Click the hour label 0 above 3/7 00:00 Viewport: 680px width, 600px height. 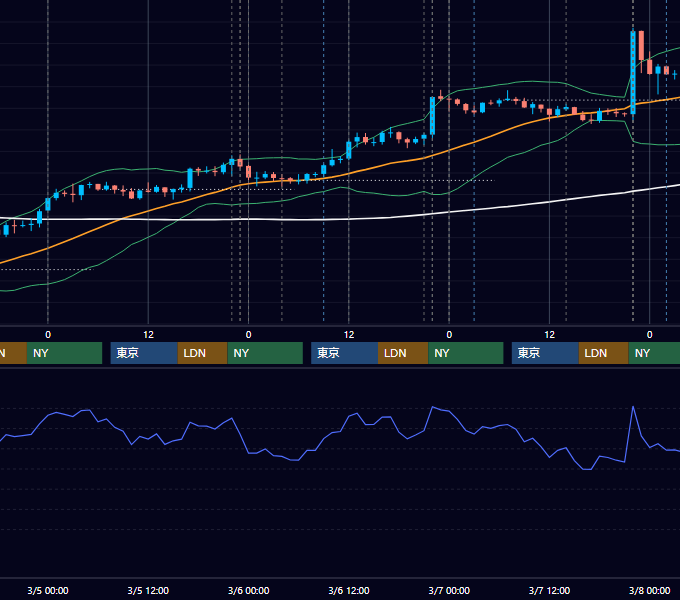(449, 334)
